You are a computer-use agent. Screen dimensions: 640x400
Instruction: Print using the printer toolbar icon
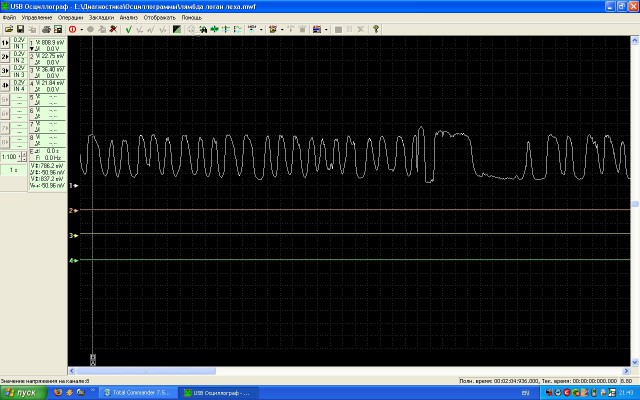point(47,29)
